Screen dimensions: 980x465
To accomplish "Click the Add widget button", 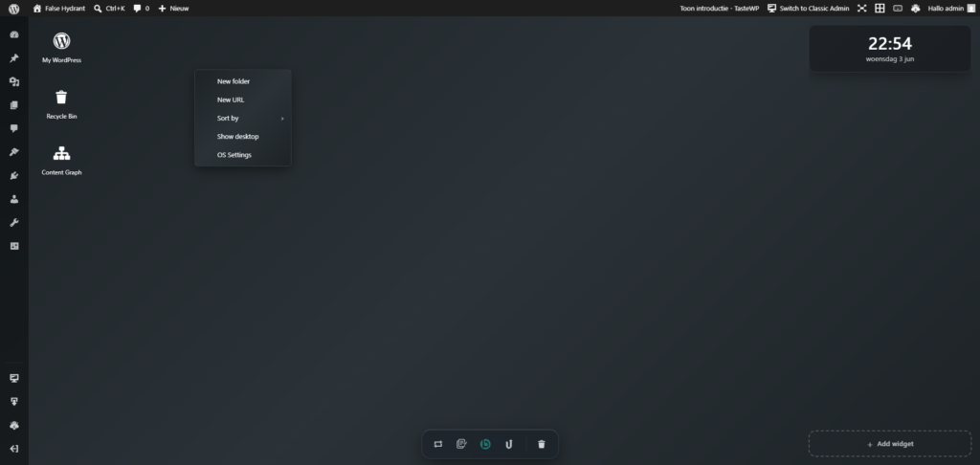I will coord(890,444).
